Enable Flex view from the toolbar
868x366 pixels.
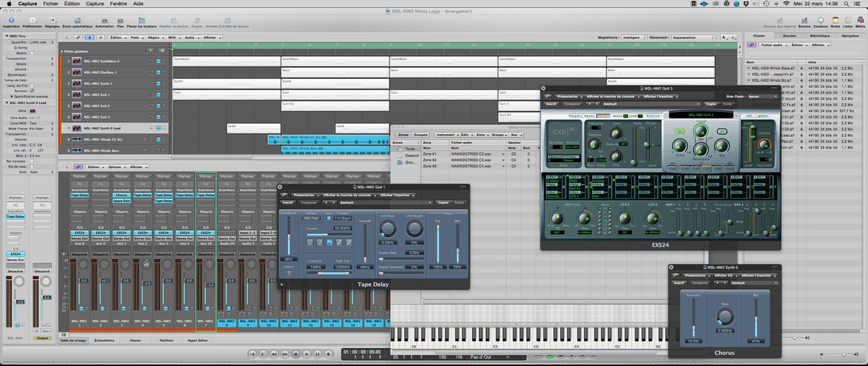pos(120,20)
